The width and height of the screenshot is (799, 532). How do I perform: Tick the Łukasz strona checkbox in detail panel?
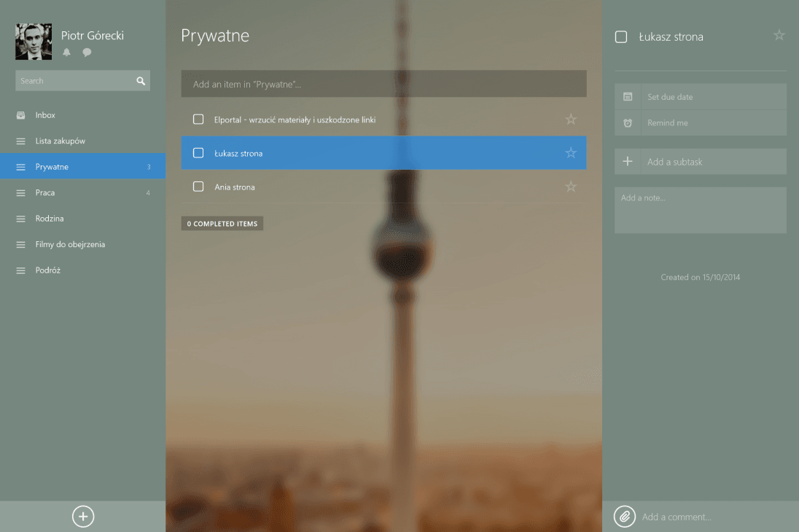point(621,37)
